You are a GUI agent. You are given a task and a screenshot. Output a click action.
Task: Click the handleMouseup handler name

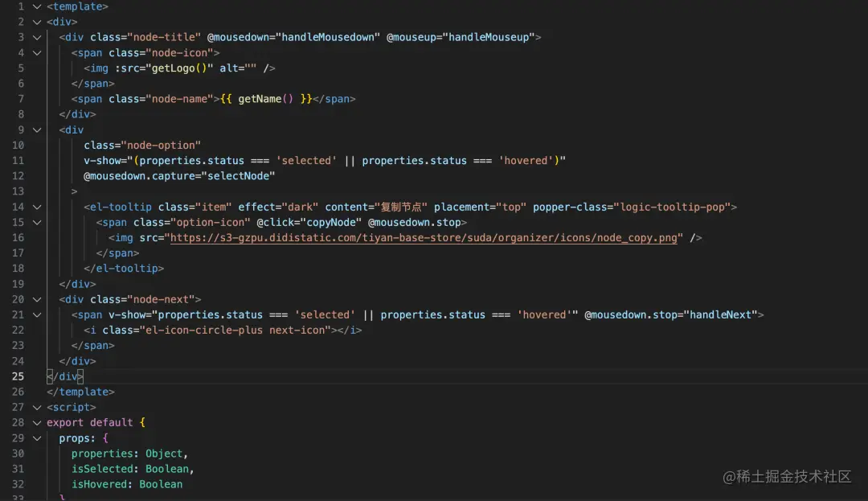[x=489, y=38]
